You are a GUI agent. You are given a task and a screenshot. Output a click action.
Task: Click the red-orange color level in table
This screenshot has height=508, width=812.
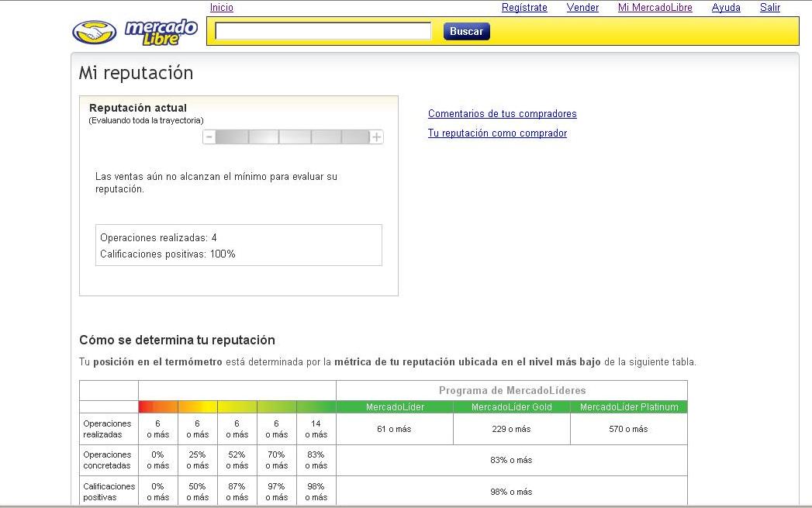[x=158, y=407]
